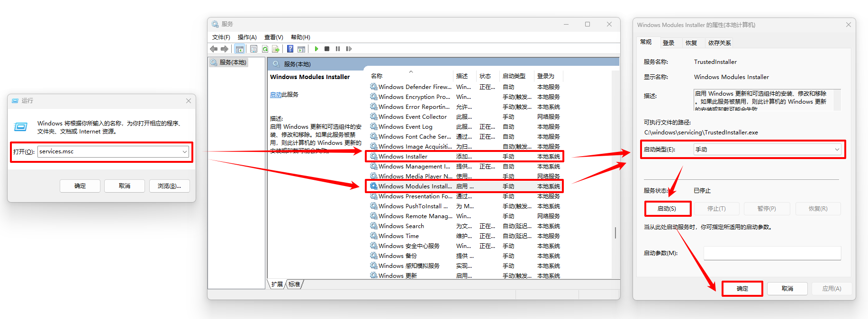Switch to 依存关系 tab in properties dialog
This screenshot has width=868, height=319.
point(719,43)
